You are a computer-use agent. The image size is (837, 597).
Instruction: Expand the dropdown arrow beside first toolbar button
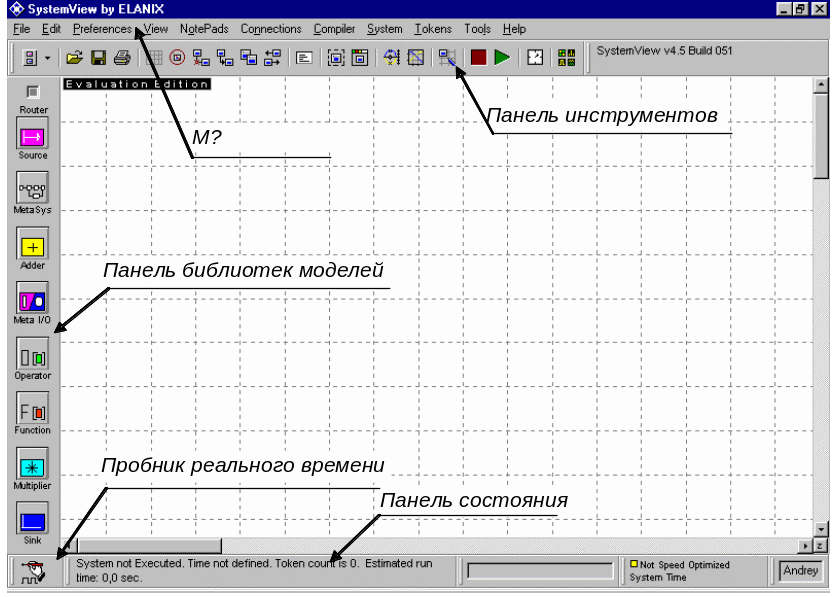[x=47, y=58]
